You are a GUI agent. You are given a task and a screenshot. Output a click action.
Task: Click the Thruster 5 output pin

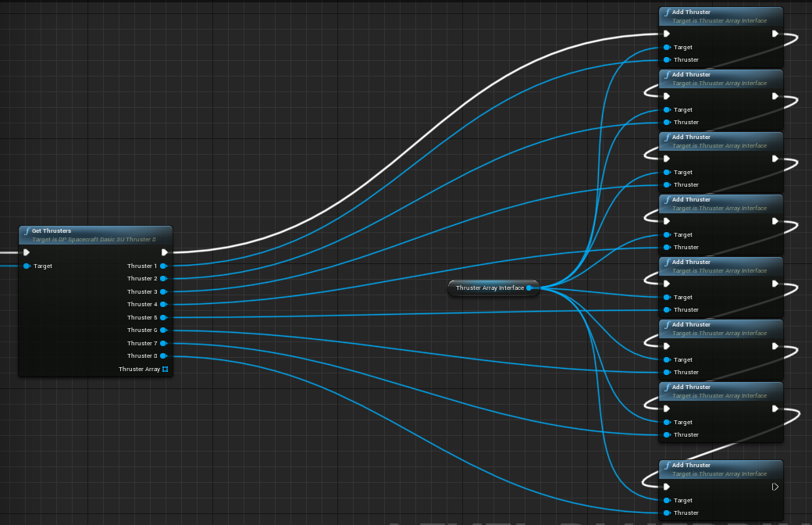click(163, 317)
